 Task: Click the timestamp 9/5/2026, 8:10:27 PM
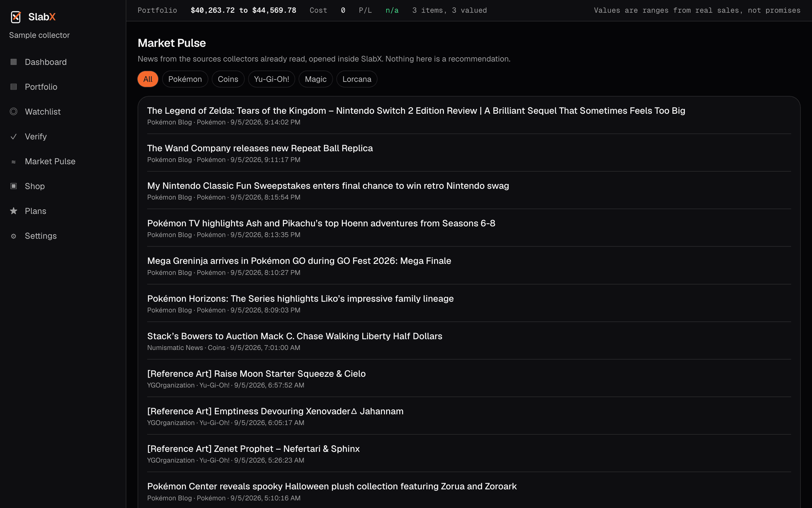point(265,272)
